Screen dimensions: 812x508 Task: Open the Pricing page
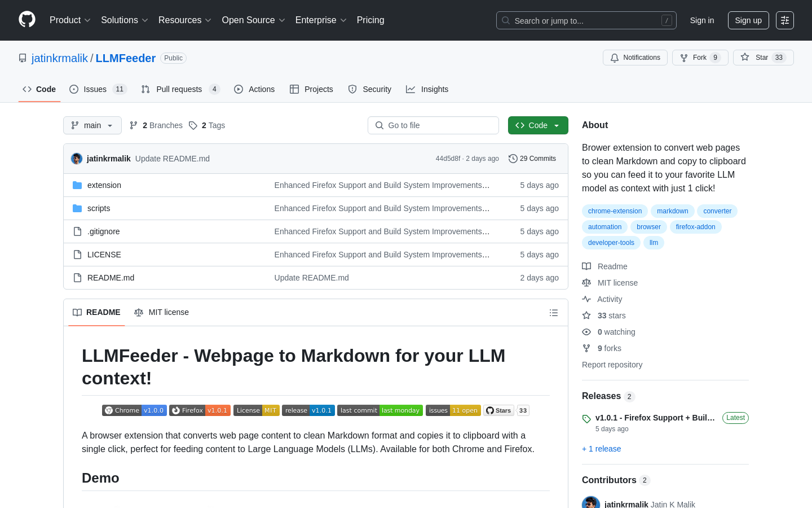(370, 20)
